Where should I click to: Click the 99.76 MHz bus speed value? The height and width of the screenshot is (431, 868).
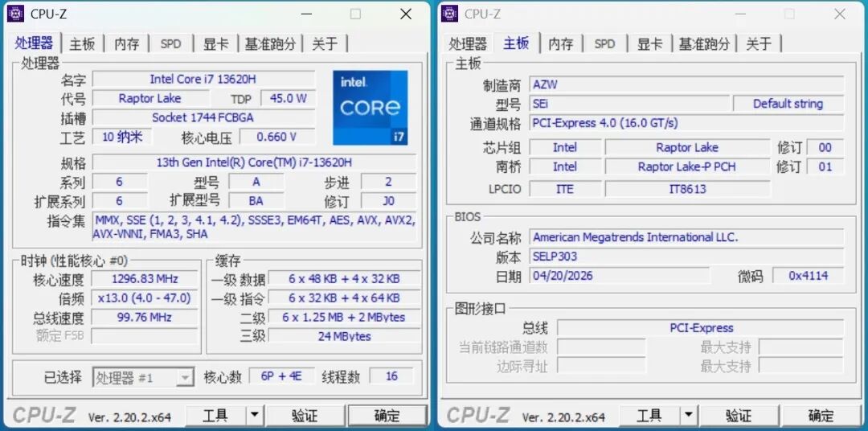pos(145,318)
